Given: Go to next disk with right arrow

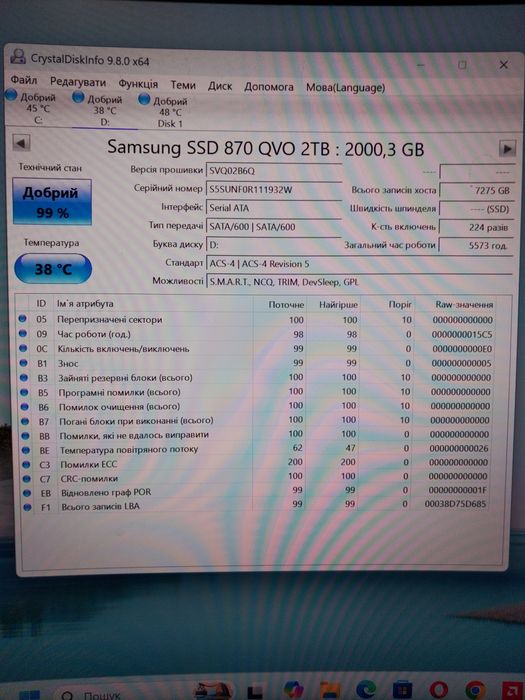Looking at the screenshot, I should 507,149.
